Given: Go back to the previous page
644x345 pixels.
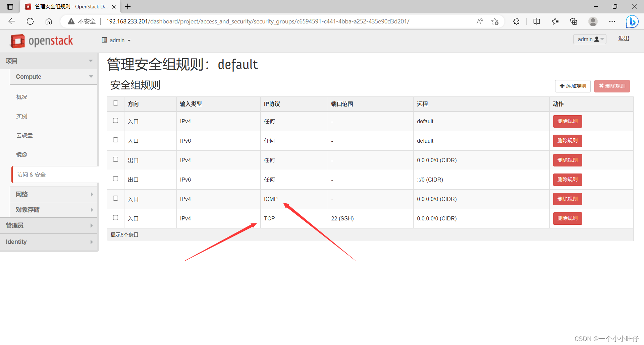Looking at the screenshot, I should tap(11, 21).
